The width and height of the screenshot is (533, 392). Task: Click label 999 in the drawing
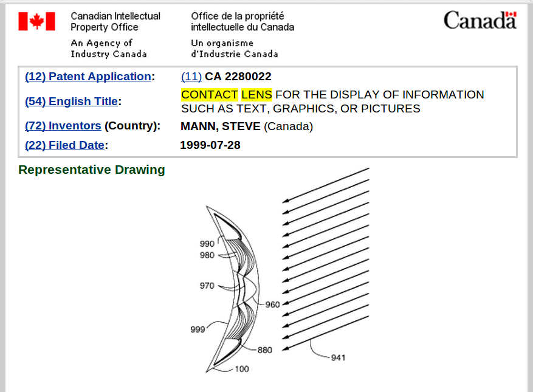[198, 329]
